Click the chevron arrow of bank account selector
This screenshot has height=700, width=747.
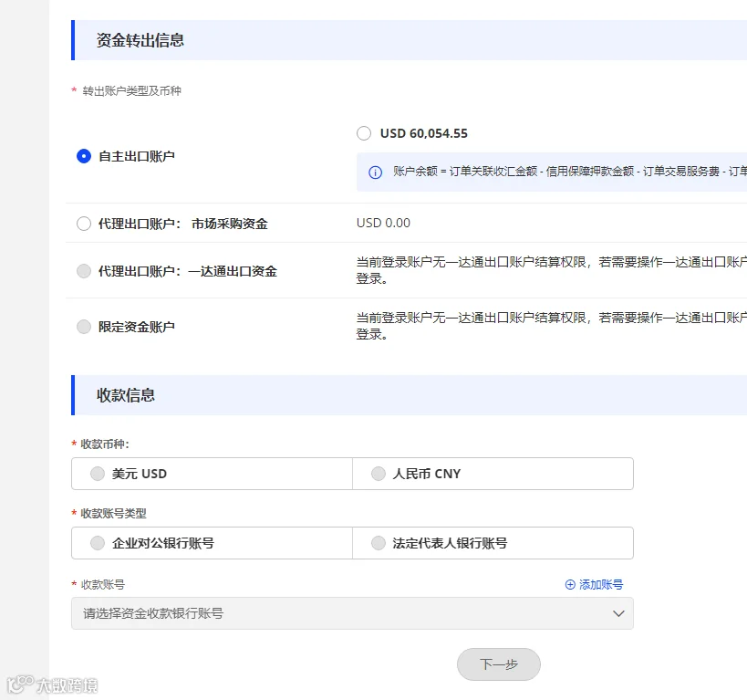(618, 613)
